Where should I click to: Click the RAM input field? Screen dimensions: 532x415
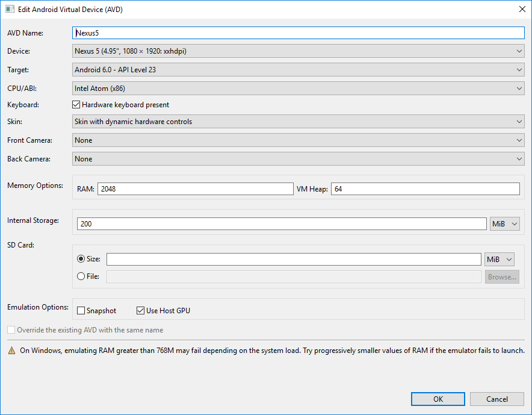pos(196,189)
